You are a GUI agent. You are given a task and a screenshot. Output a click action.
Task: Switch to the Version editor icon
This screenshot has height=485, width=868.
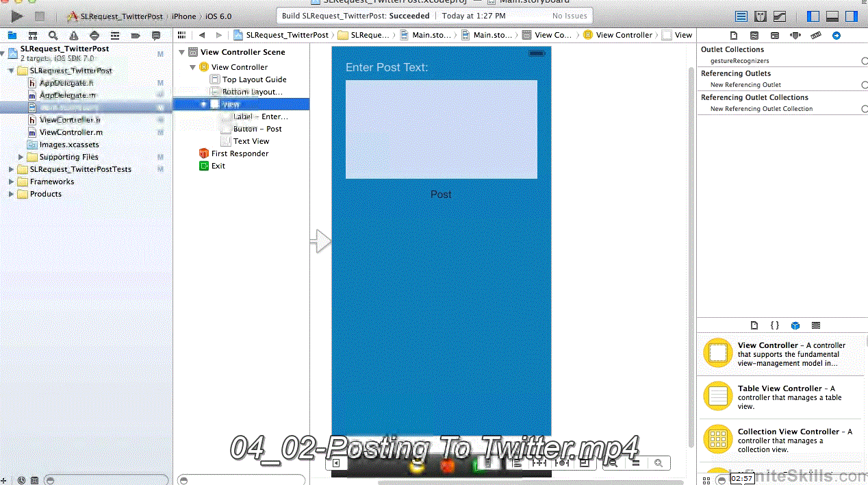[x=780, y=16]
